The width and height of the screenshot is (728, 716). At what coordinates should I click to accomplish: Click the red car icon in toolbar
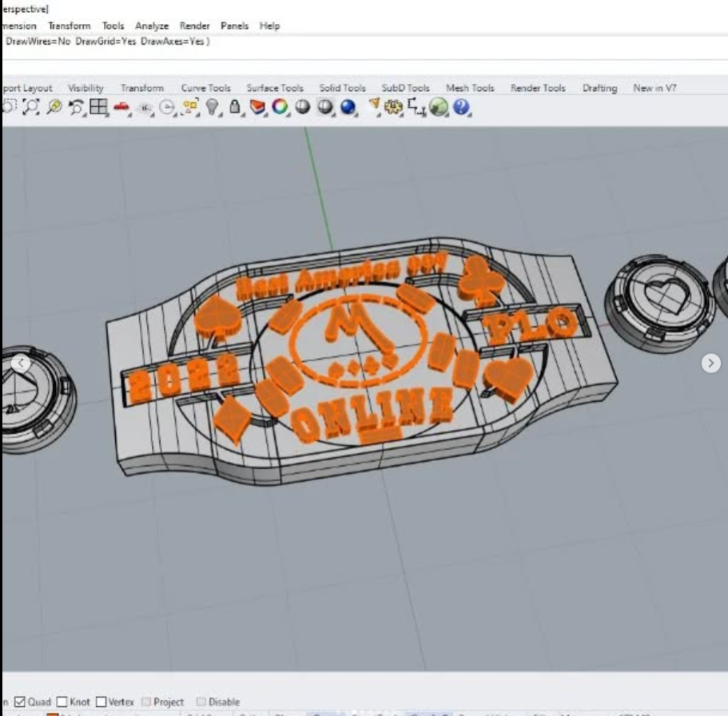122,107
